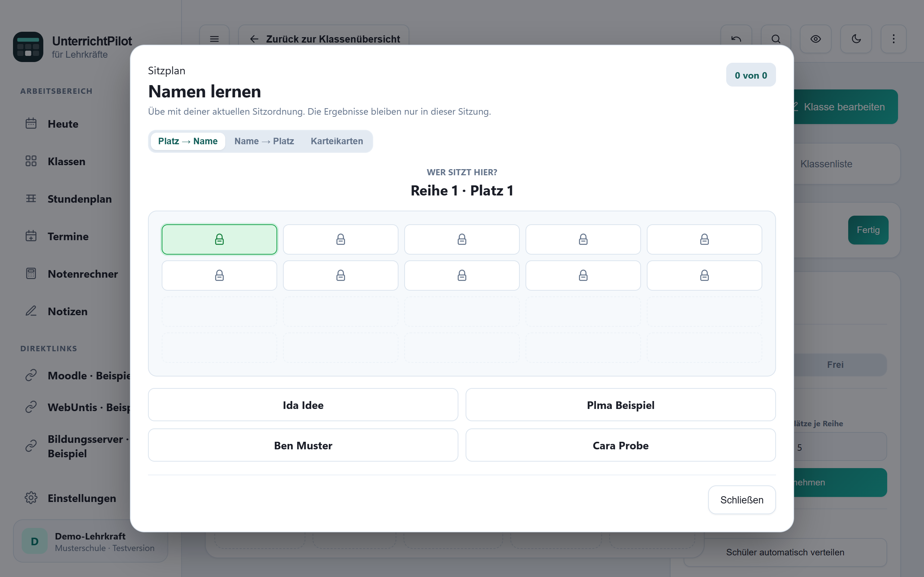
Task: Open the three-dot more options menu
Action: pos(893,39)
